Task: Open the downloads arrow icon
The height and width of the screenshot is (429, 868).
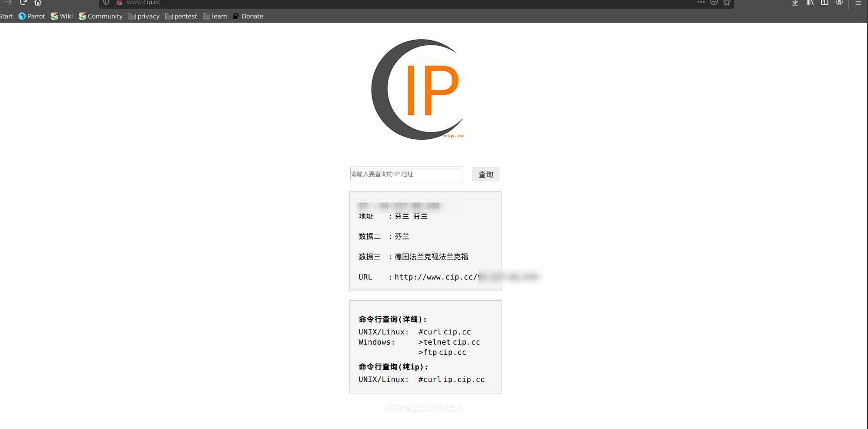Action: [x=795, y=2]
